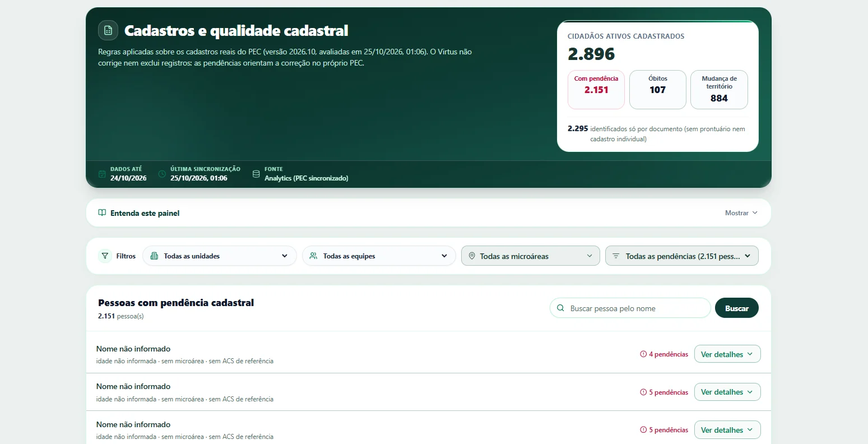
Task: Click the Com pendência 2.151 card
Action: click(596, 90)
